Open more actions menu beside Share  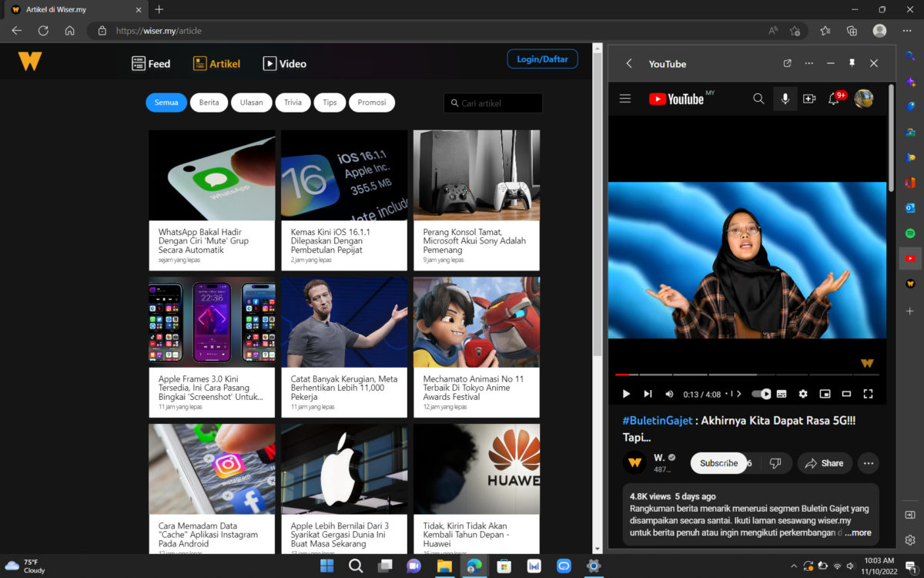(869, 463)
